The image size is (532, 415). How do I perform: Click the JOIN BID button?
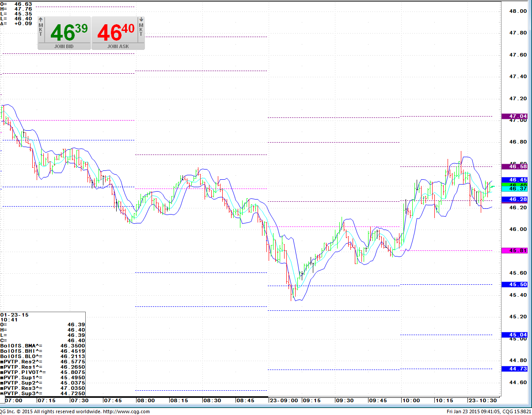click(64, 46)
